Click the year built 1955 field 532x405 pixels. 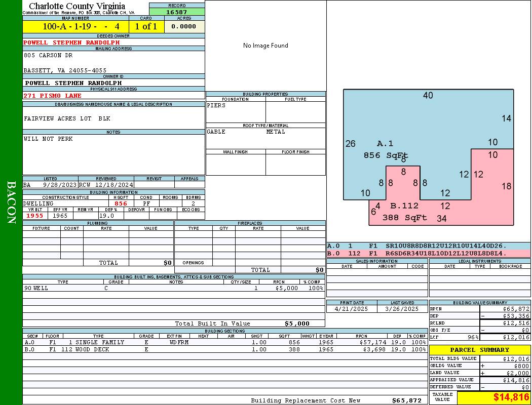pos(35,216)
